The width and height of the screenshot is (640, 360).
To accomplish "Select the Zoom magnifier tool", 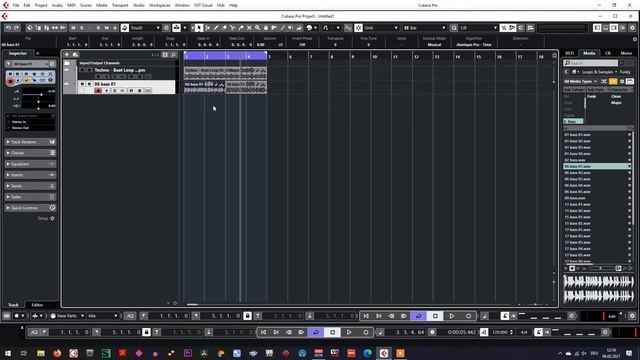I will (258, 28).
